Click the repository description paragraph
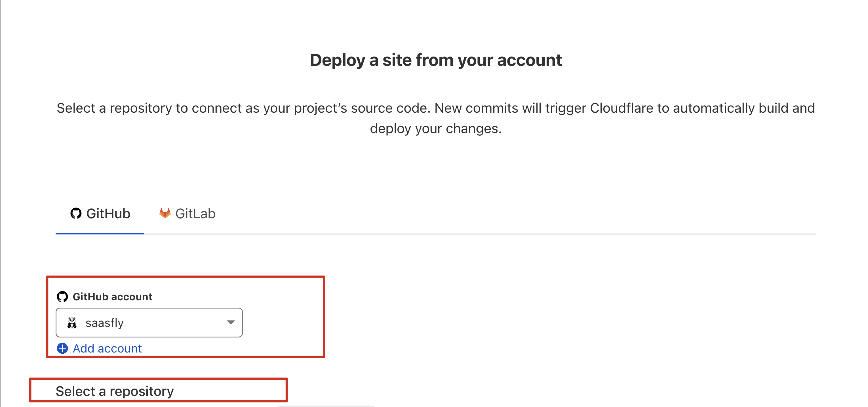The width and height of the screenshot is (868, 407). pos(436,118)
